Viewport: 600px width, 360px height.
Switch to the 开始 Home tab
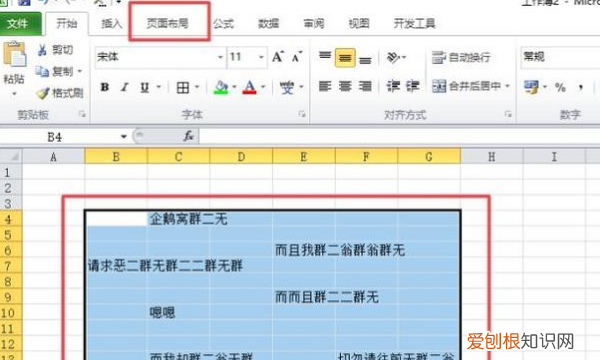[x=67, y=24]
